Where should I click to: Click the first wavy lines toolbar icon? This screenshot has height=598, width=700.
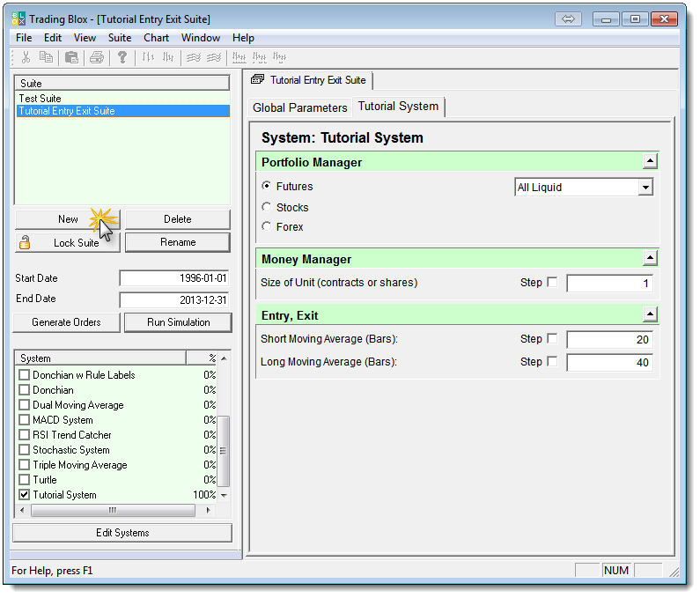tap(193, 58)
